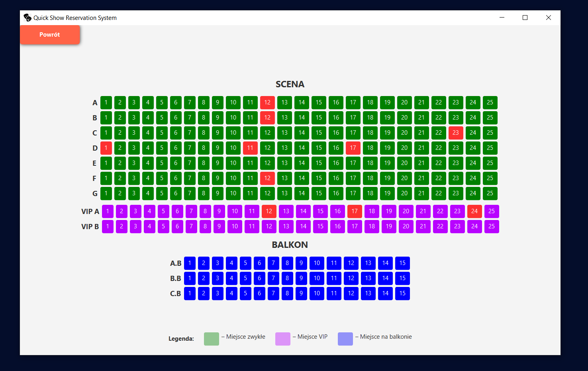Pick VIP A seat 24
588x371 pixels.
pos(474,211)
